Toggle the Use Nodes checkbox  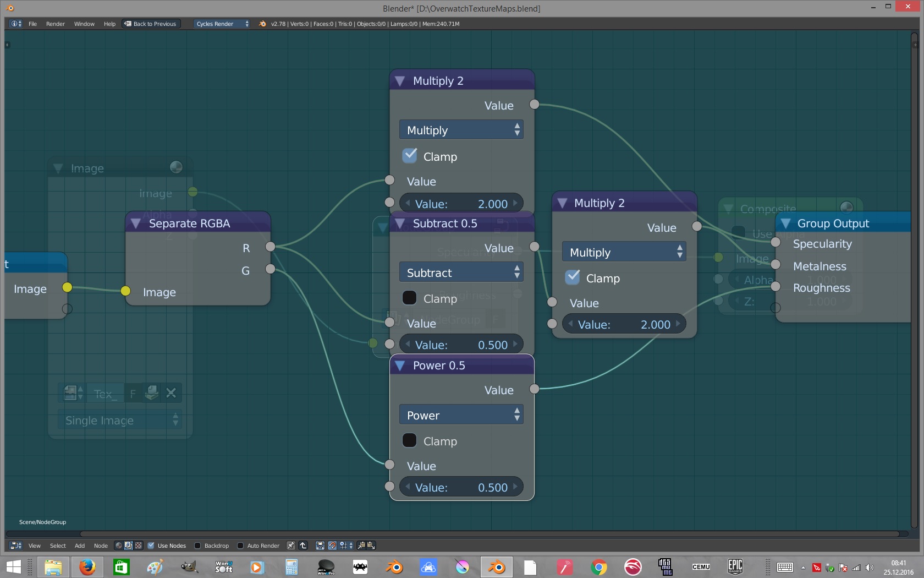[151, 546]
